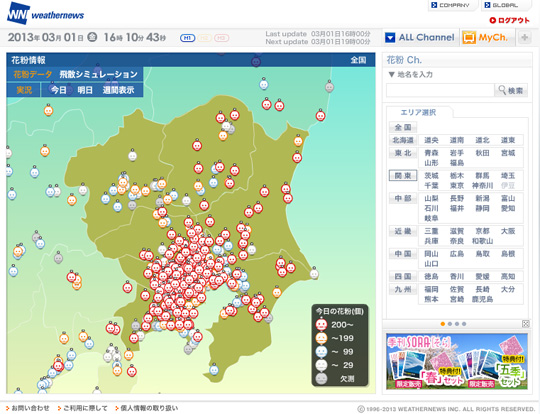The image size is (540, 414).
Task: Click the red pollen marker on the coast next to the gray top-right marker
Action: (321, 115)
